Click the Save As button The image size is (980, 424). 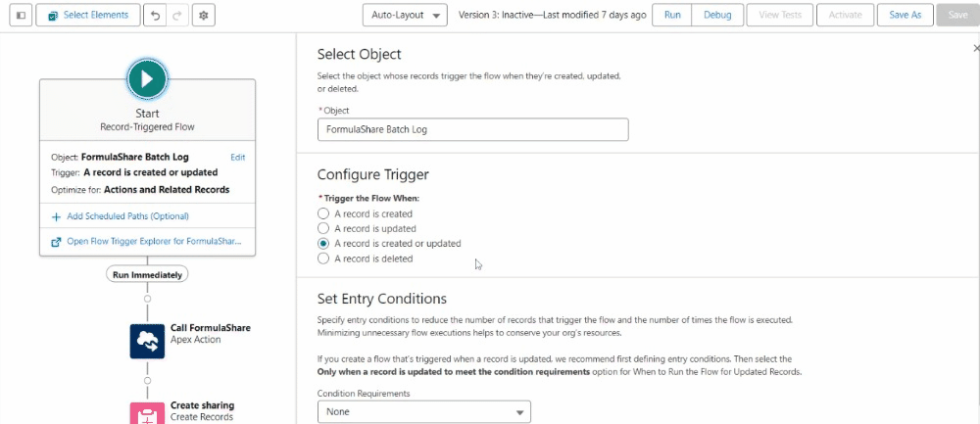905,15
